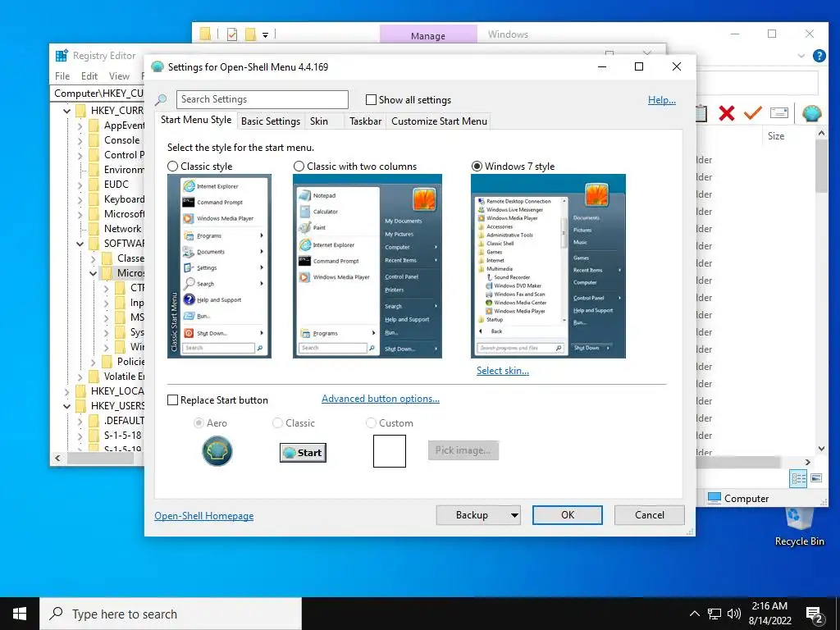The image size is (840, 630).
Task: Open the Backup button dropdown arrow
Action: click(514, 515)
